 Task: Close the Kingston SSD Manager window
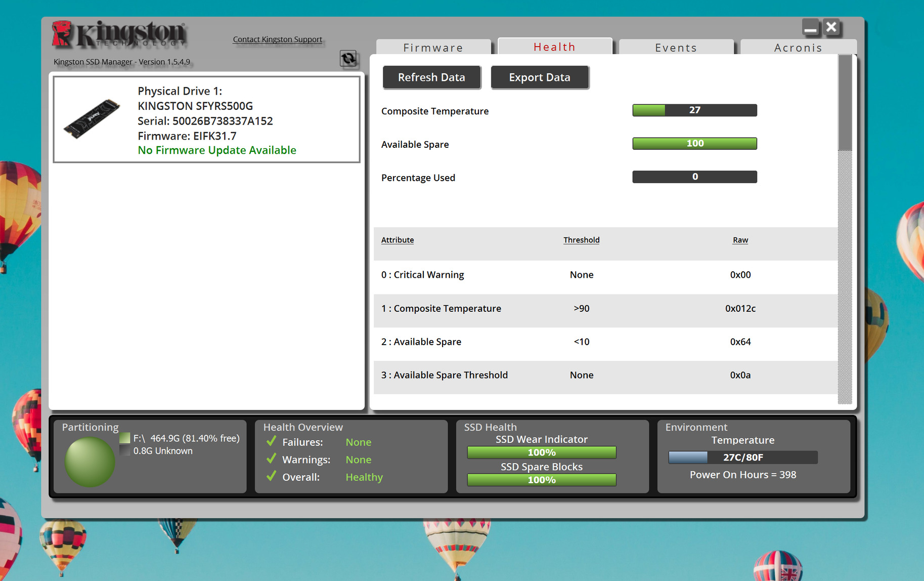coord(831,27)
